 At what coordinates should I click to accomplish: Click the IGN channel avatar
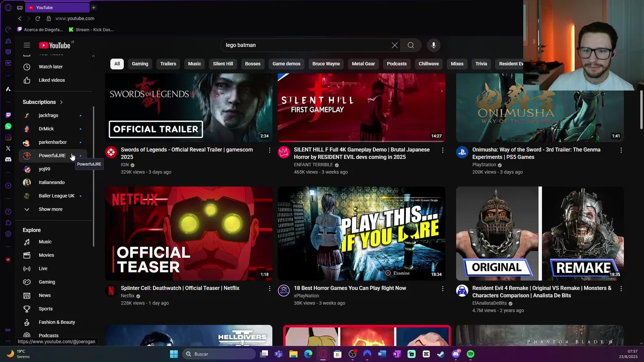[111, 152]
